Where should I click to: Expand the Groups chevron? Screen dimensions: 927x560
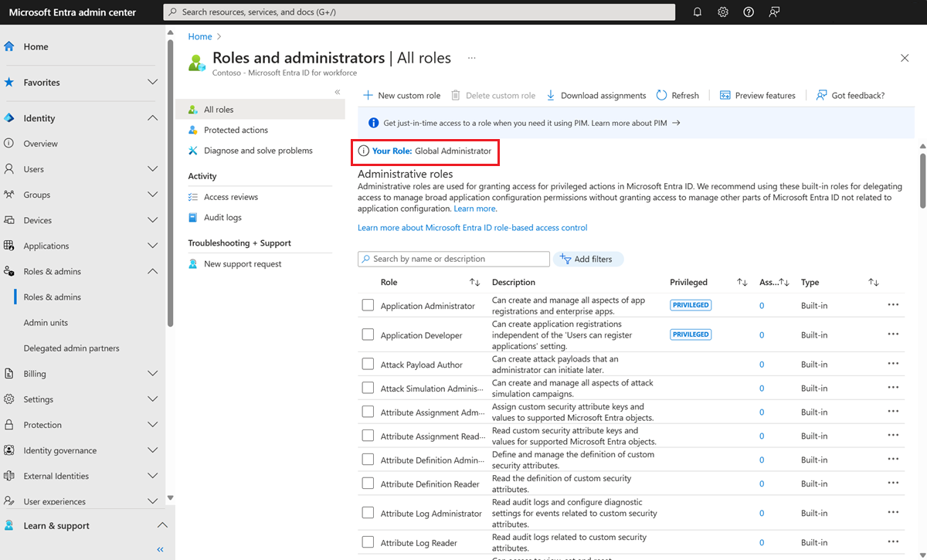point(153,195)
